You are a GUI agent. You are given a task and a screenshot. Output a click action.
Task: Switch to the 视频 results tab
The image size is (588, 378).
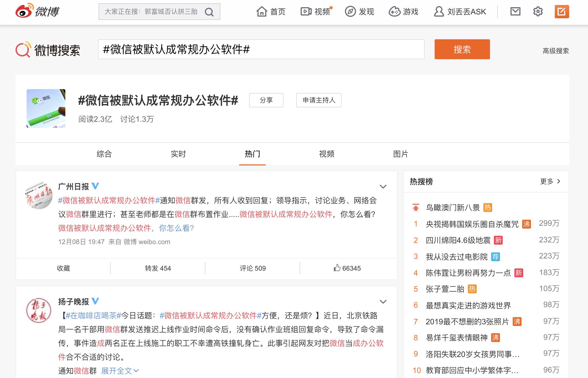[327, 154]
